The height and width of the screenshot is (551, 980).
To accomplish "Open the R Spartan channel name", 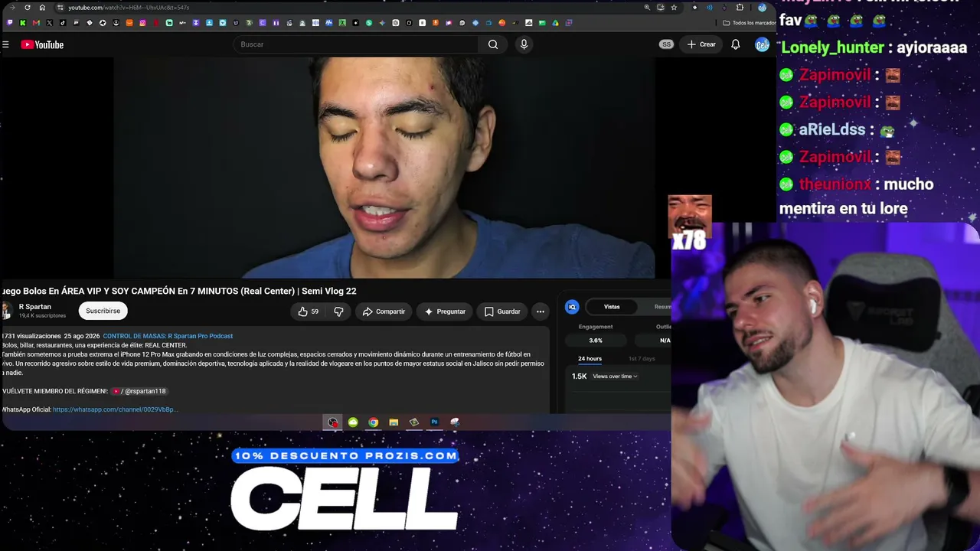I will (x=35, y=307).
